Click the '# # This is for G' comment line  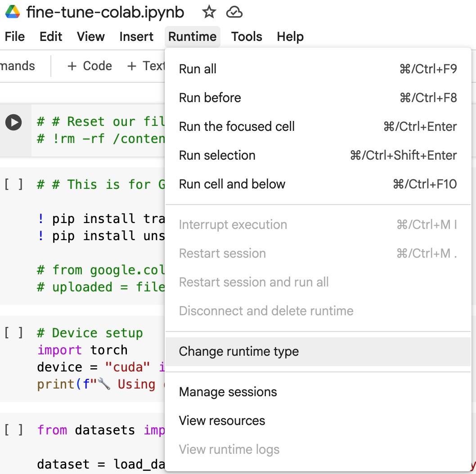point(101,184)
